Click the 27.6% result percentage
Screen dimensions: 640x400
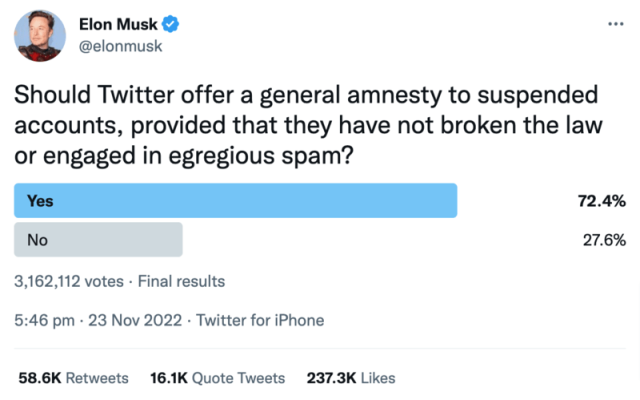[604, 240]
